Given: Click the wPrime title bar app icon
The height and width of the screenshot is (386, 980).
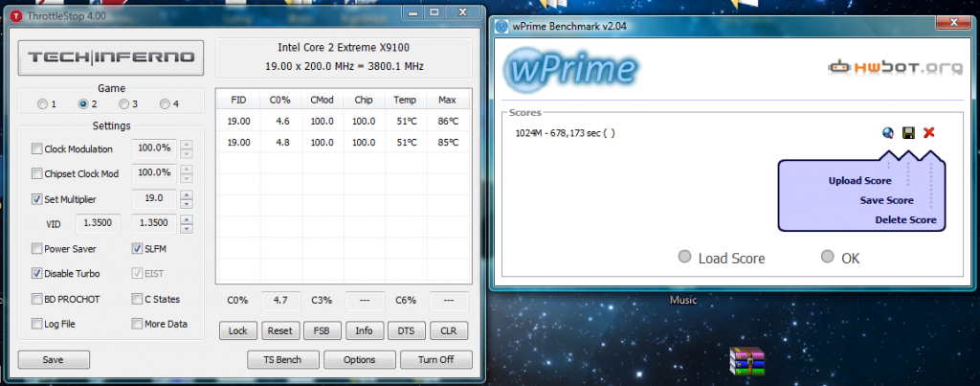Looking at the screenshot, I should pyautogui.click(x=501, y=26).
